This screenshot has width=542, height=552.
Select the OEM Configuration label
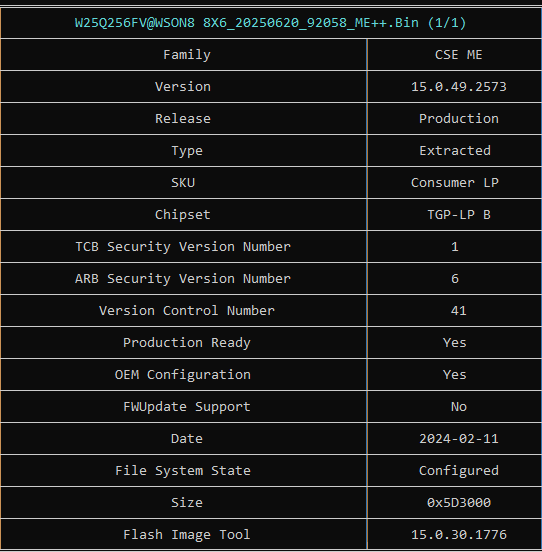pyautogui.click(x=183, y=375)
